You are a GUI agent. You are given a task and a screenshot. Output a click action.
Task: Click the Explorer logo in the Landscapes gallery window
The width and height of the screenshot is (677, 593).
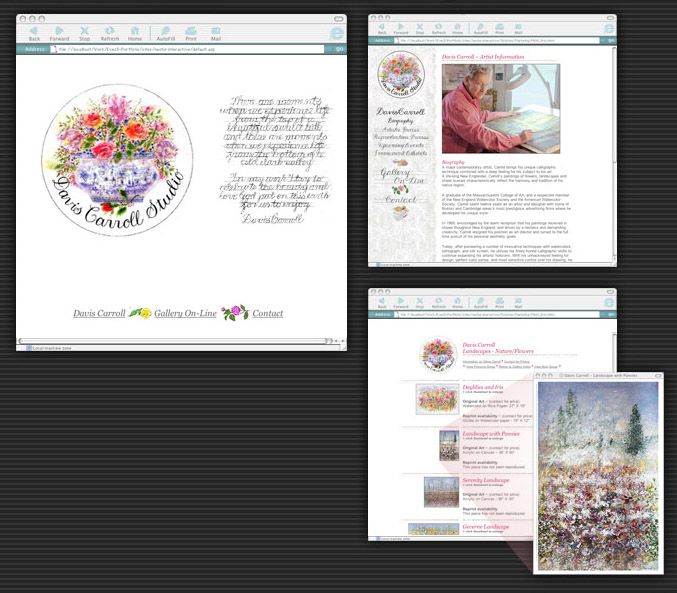tap(609, 303)
